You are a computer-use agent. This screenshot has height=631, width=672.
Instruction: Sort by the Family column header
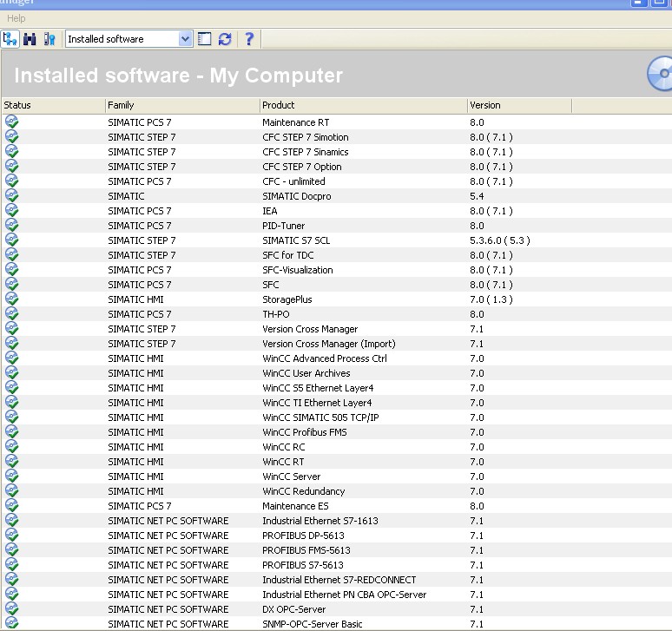[x=182, y=105]
